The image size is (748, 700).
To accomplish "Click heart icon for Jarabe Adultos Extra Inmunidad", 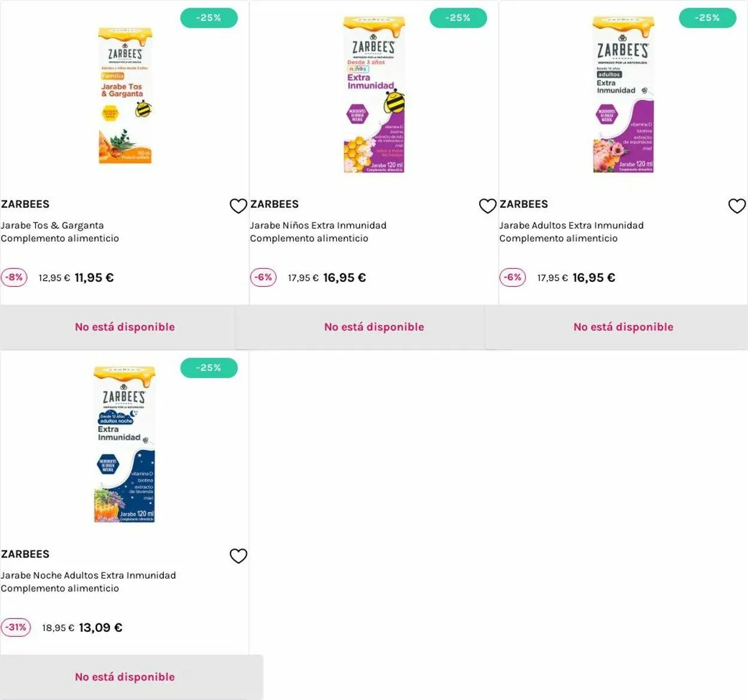I will click(x=737, y=206).
